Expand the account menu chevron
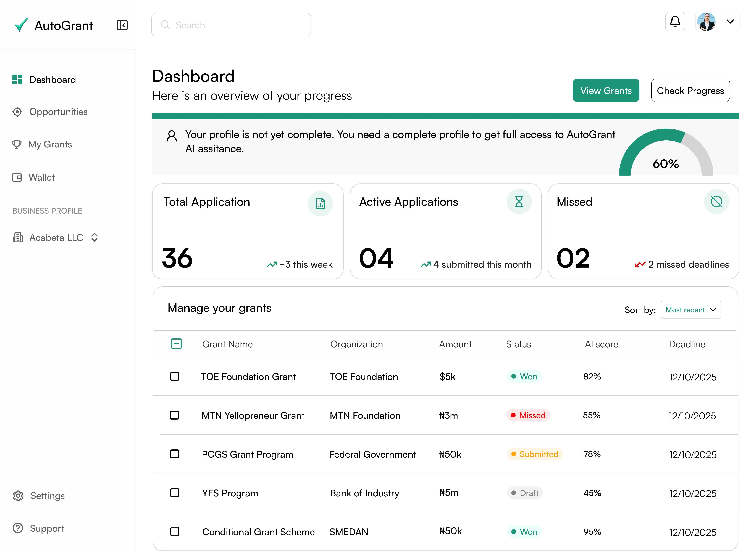This screenshot has height=551, width=756. [730, 22]
